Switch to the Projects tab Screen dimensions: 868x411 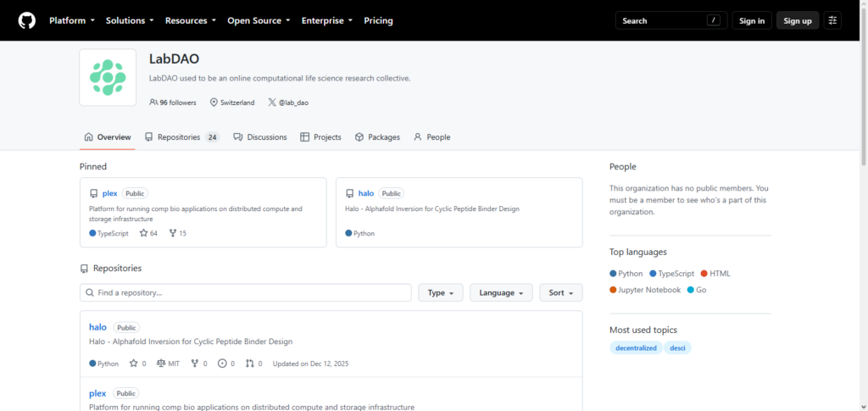[320, 137]
